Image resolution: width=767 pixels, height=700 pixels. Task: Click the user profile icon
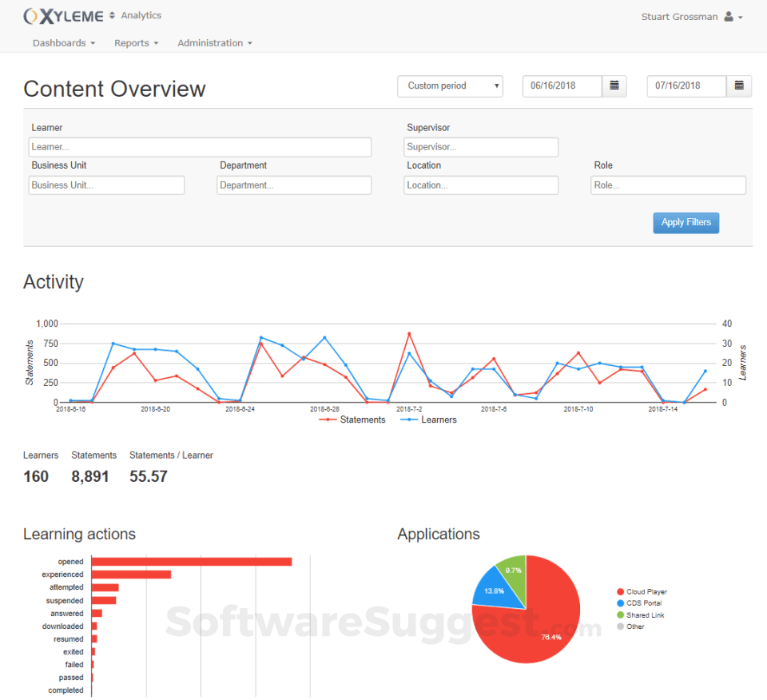coord(728,17)
